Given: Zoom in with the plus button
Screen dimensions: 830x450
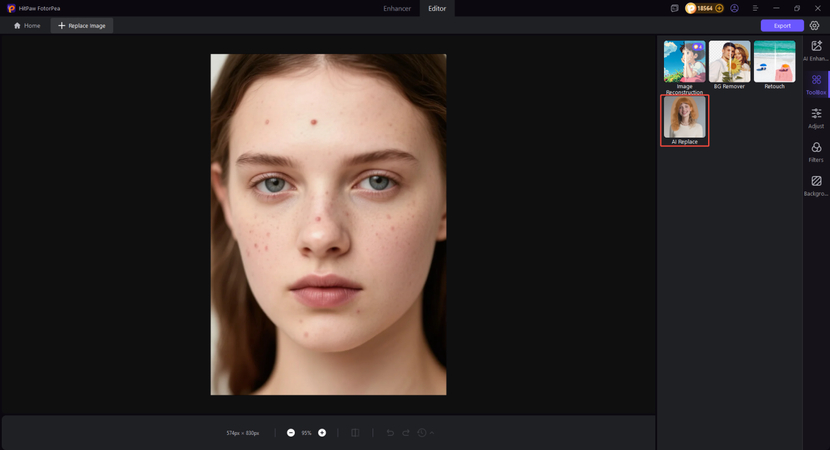Looking at the screenshot, I should coord(322,433).
